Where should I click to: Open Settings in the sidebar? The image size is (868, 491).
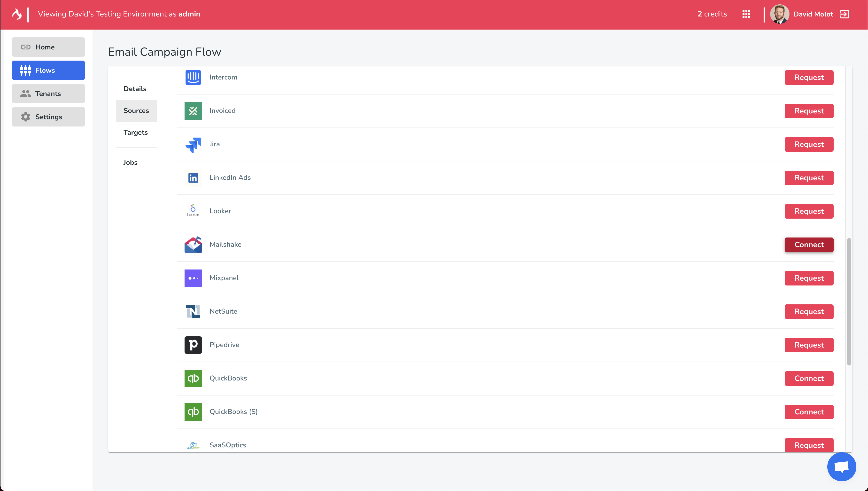click(48, 117)
